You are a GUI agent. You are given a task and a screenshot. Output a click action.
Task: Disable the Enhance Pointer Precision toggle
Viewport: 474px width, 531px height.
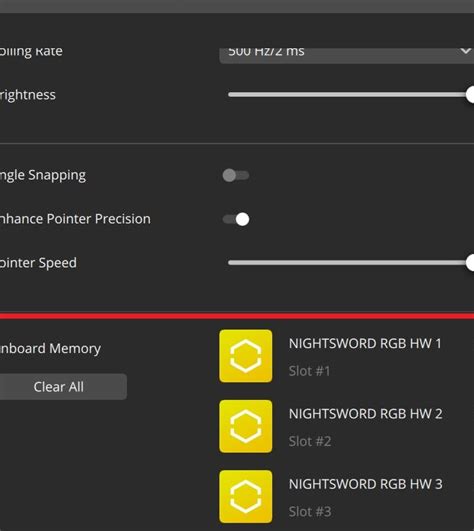coord(236,219)
